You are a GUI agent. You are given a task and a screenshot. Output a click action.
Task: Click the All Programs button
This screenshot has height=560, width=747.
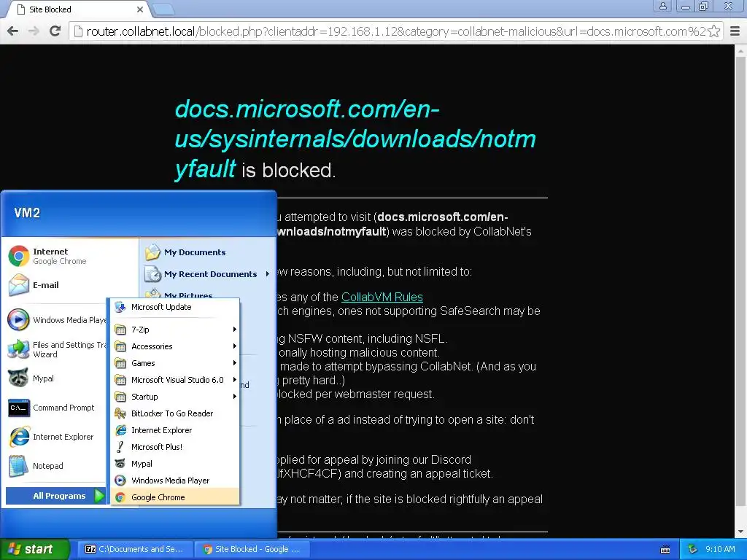55,496
